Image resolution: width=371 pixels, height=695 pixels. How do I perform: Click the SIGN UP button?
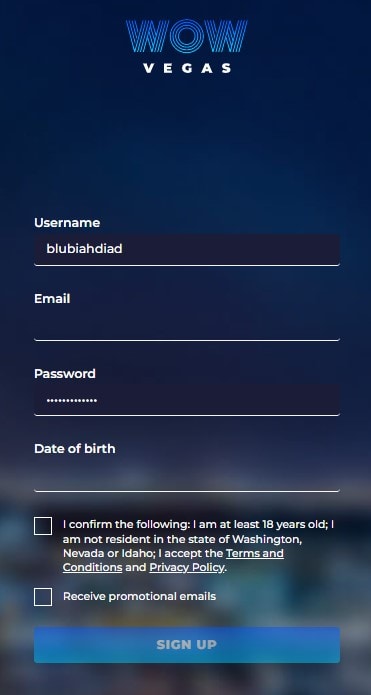(x=187, y=645)
